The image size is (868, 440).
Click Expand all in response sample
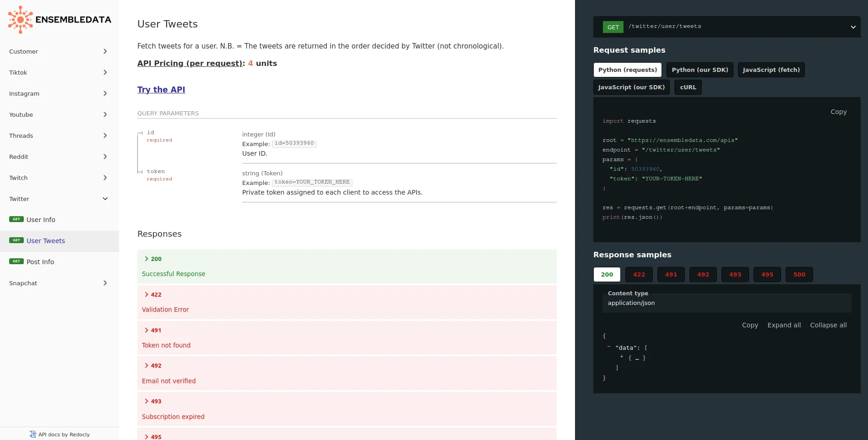pyautogui.click(x=784, y=325)
